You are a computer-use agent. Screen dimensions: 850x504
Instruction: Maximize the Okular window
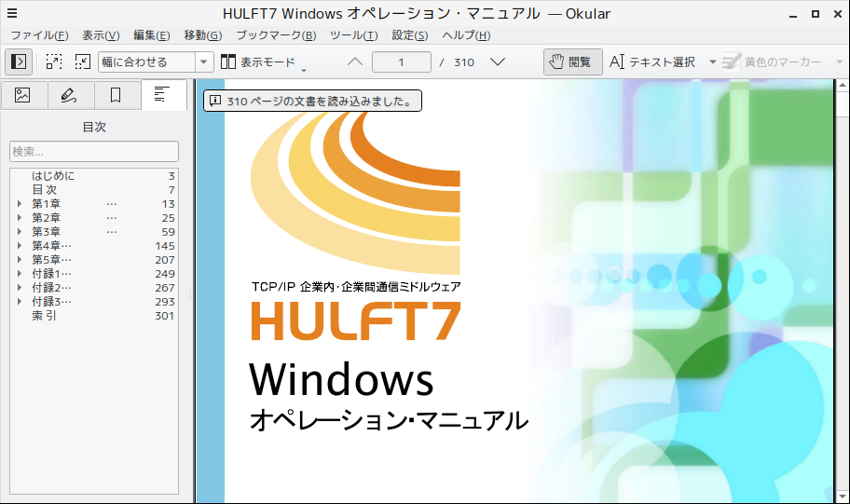click(x=816, y=14)
